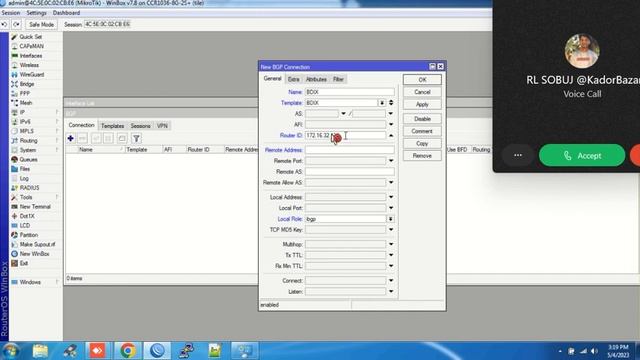The image size is (640, 360).
Task: Focus the Remote AS field
Action: (350, 172)
